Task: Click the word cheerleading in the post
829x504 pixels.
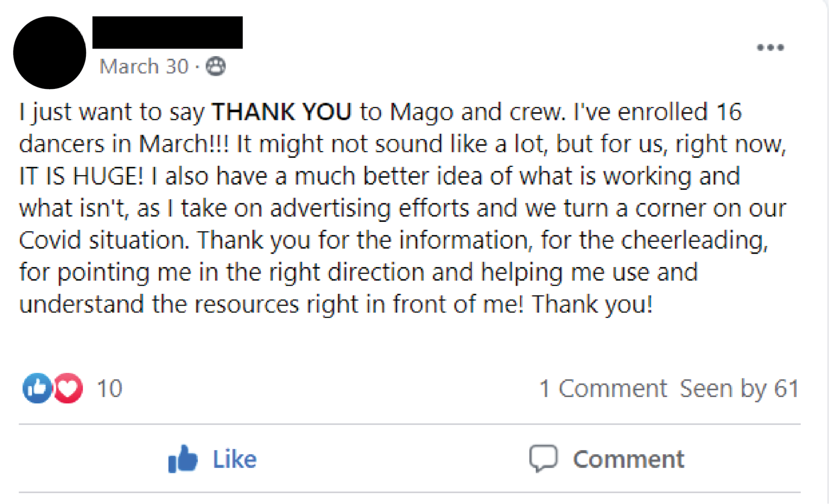Action: coord(694,240)
